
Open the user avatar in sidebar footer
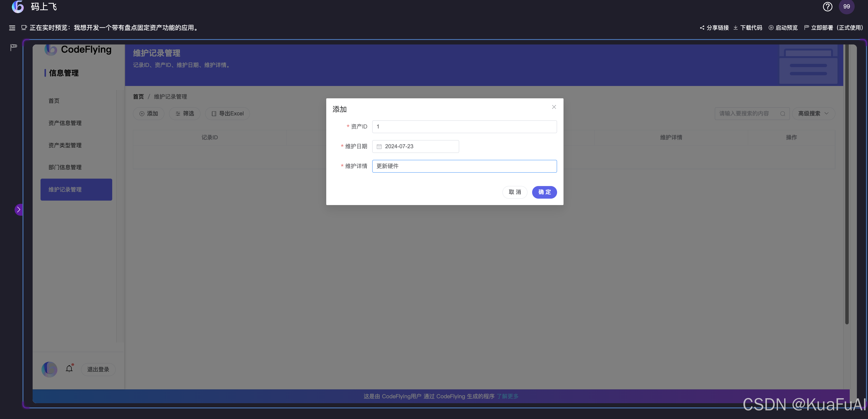pos(49,370)
